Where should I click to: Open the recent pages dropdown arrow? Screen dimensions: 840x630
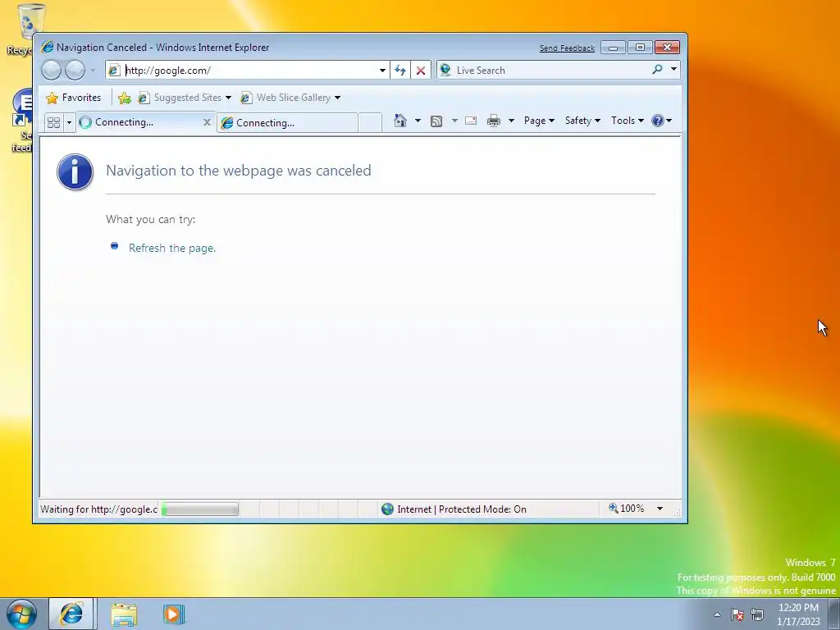[x=93, y=71]
